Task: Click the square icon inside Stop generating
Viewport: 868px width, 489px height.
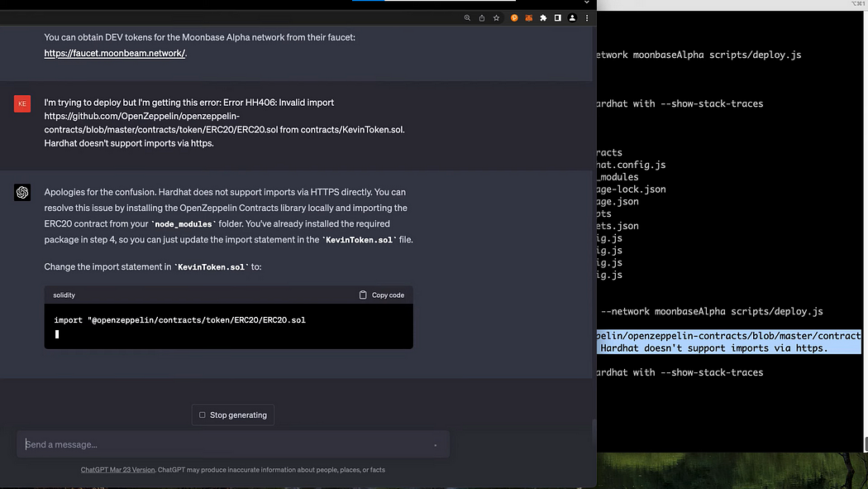Action: (202, 415)
